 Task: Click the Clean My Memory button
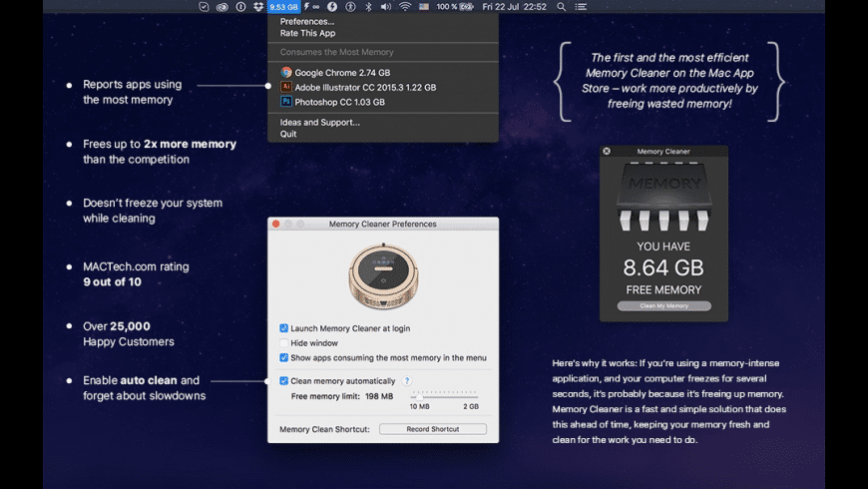tap(663, 305)
